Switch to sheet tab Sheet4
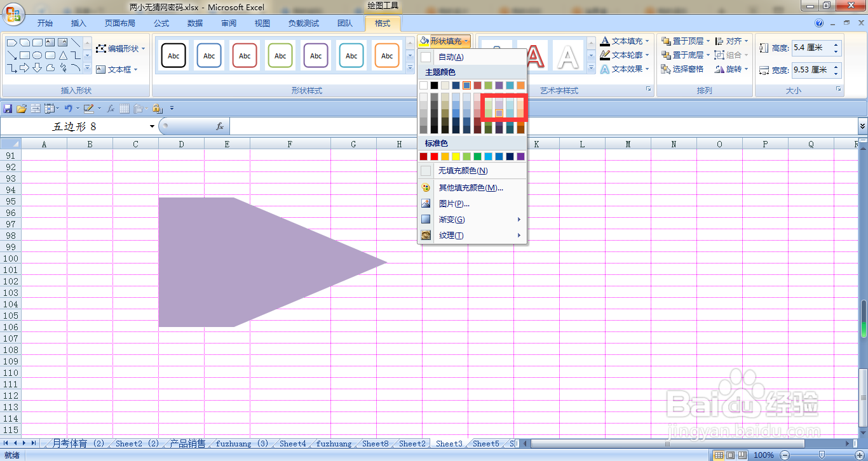 (x=292, y=443)
